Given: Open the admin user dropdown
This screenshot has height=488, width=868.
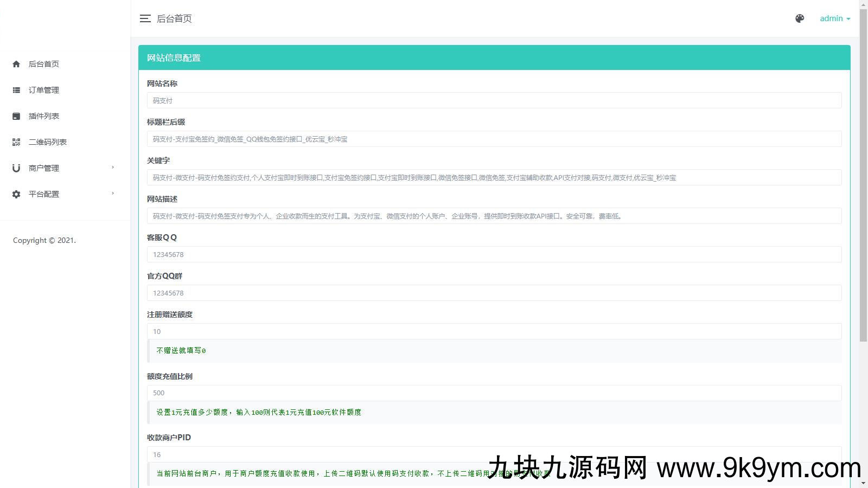Looking at the screenshot, I should (834, 18).
